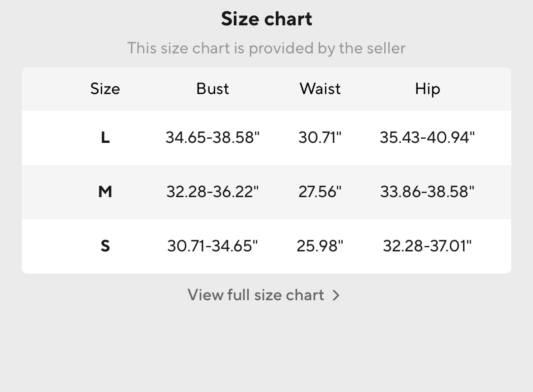
Task: Click the M waist value 27.56"
Action: [x=320, y=192]
